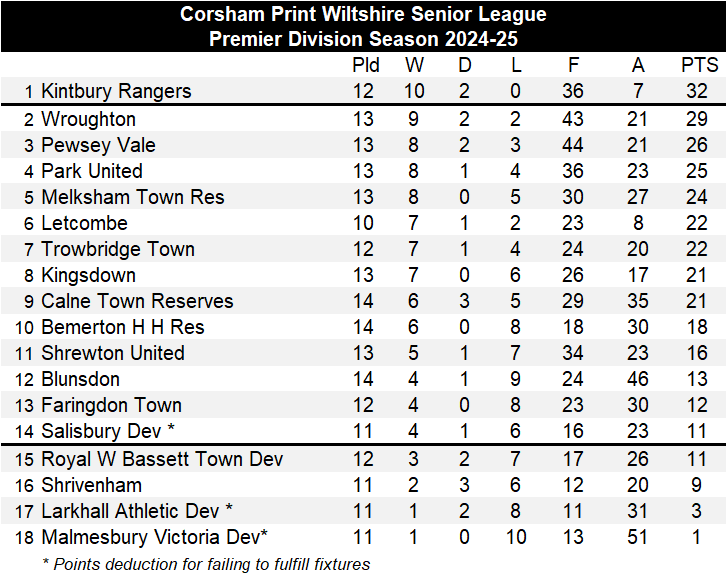Click the Shrewton United team name

coord(112,353)
